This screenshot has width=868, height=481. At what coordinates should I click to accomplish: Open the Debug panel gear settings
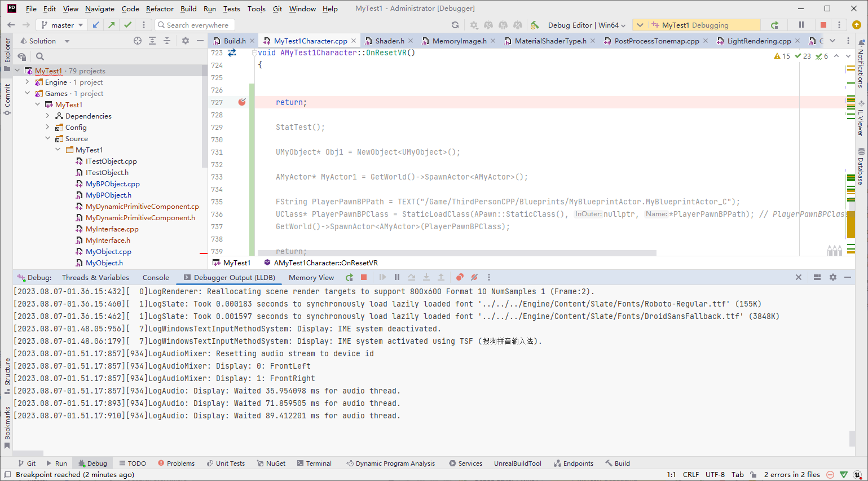point(833,277)
